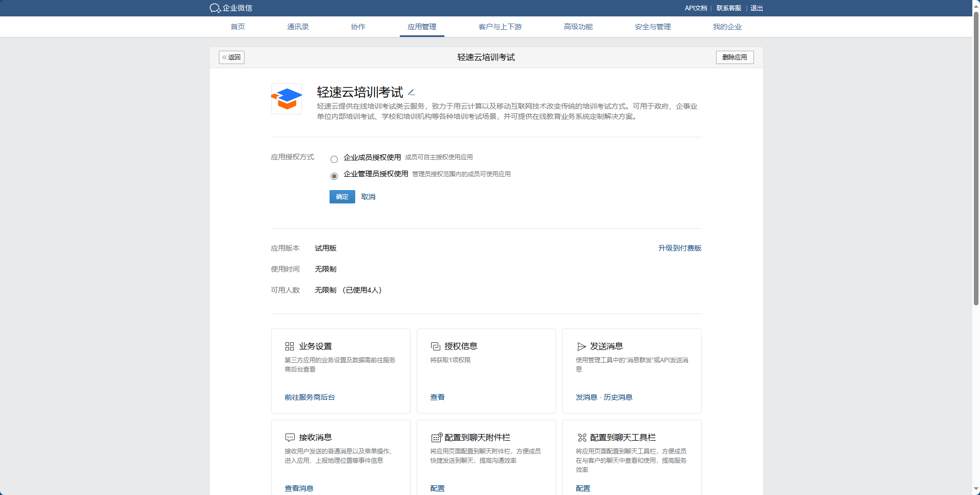Open 前往服务商后台 link

click(x=310, y=397)
